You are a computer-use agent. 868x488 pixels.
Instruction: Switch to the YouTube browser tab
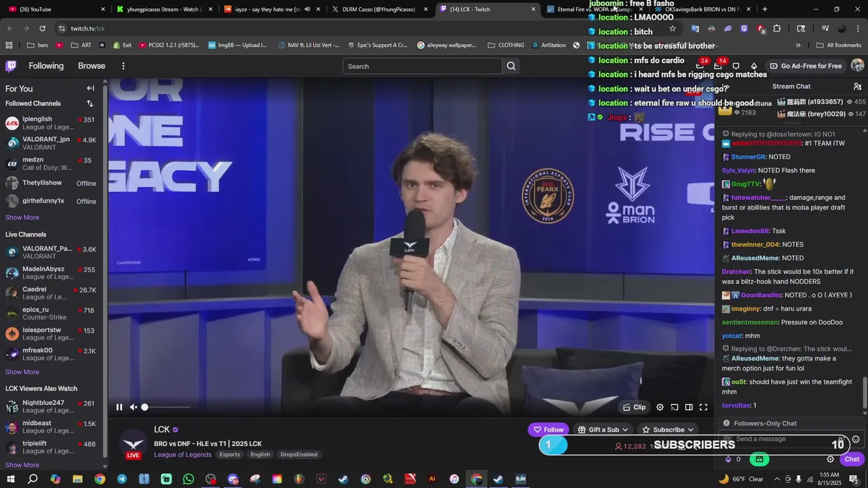click(x=56, y=9)
